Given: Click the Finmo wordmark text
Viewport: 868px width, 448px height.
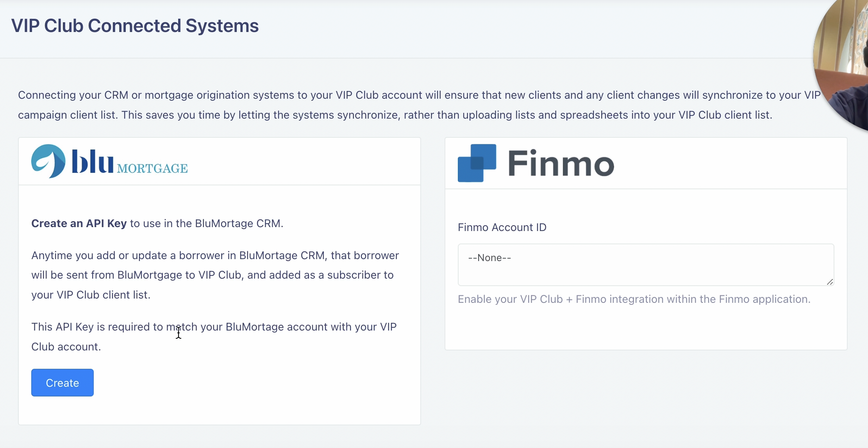Looking at the screenshot, I should click(x=561, y=164).
